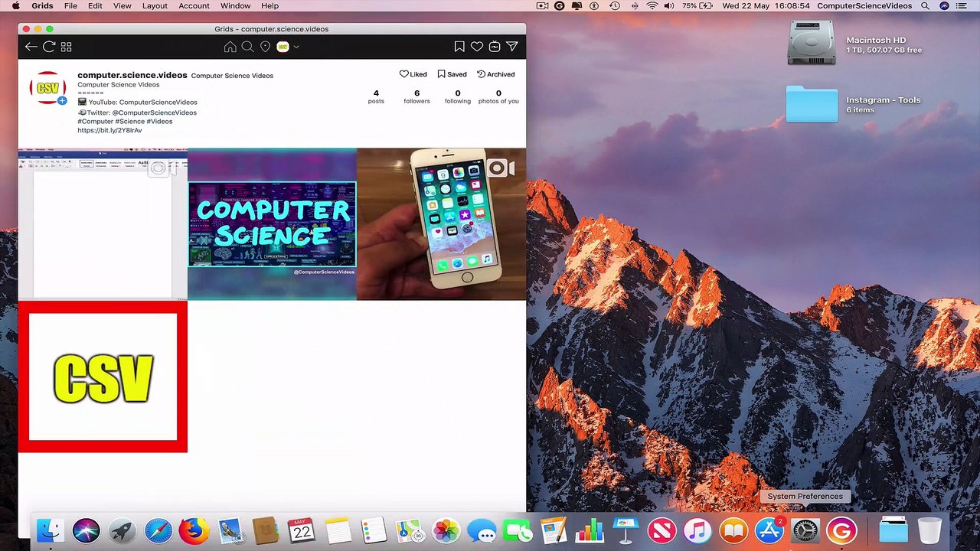Screen dimensions: 980x551
Task: Open the IGTV icon
Action: (x=495, y=47)
